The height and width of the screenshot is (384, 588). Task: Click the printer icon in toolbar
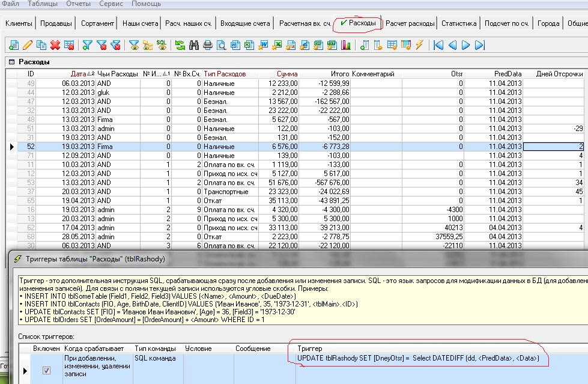click(207, 44)
